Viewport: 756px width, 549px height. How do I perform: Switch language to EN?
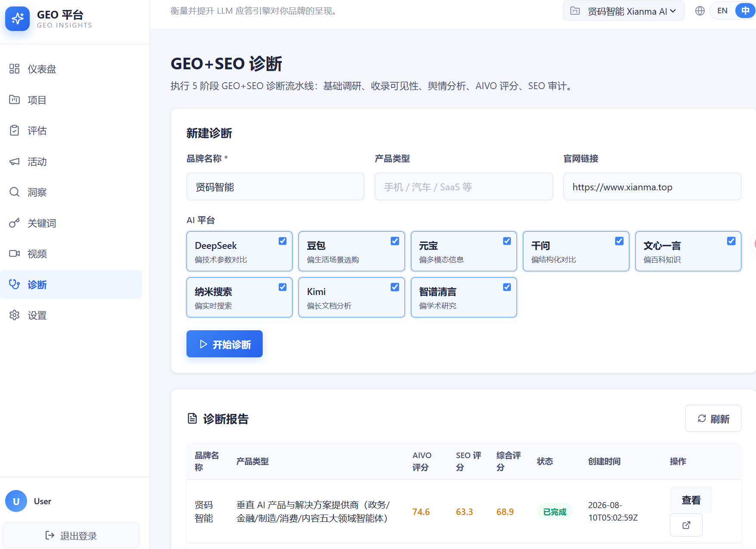pos(722,11)
